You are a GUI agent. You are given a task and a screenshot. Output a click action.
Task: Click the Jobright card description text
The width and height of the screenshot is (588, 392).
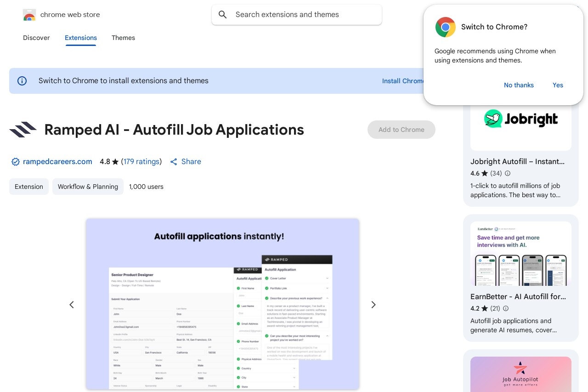click(515, 190)
